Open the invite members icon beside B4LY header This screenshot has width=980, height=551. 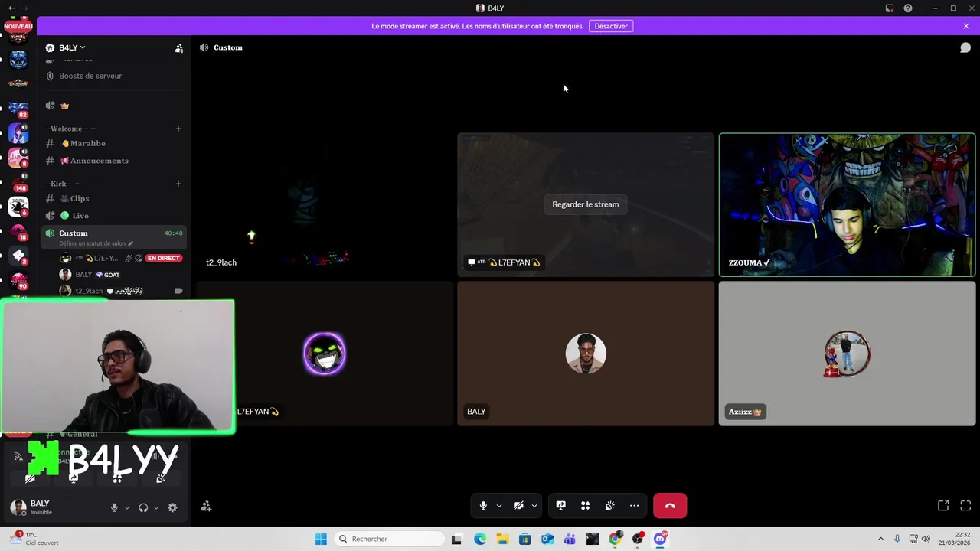[179, 47]
